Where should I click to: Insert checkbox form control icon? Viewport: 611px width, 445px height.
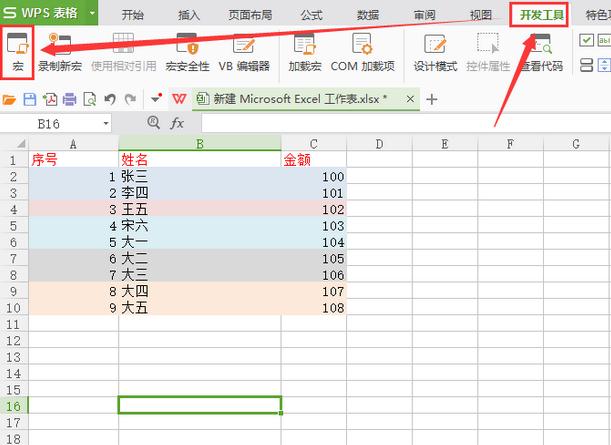(586, 40)
